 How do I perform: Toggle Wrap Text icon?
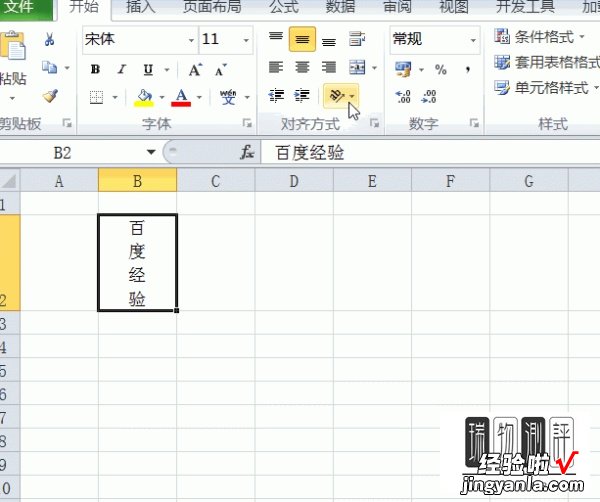tap(357, 39)
